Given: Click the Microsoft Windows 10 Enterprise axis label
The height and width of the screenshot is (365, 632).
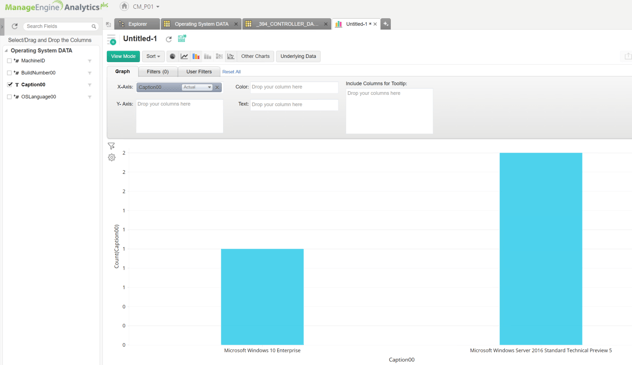Looking at the screenshot, I should [262, 350].
